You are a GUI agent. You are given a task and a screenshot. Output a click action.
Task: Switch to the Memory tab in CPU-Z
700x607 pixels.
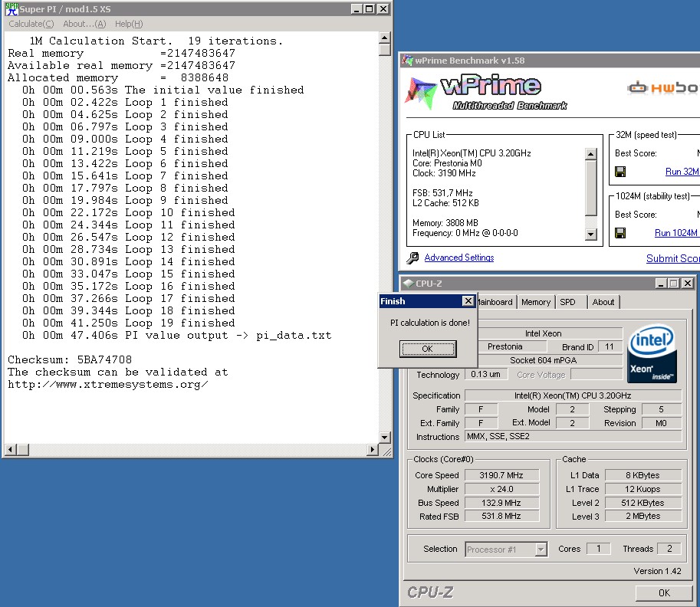[x=536, y=302]
